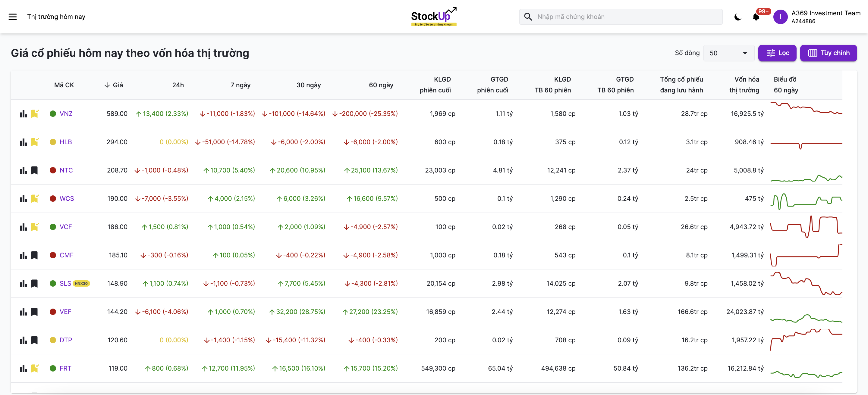Screen dimensions: 868x395
Task: Toggle VNZ watchlist bookmark
Action: point(35,114)
